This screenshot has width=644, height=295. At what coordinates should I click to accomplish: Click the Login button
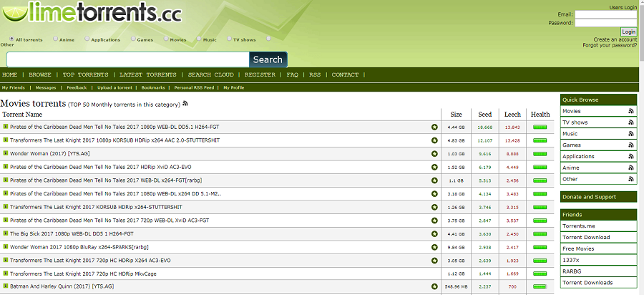pyautogui.click(x=628, y=32)
